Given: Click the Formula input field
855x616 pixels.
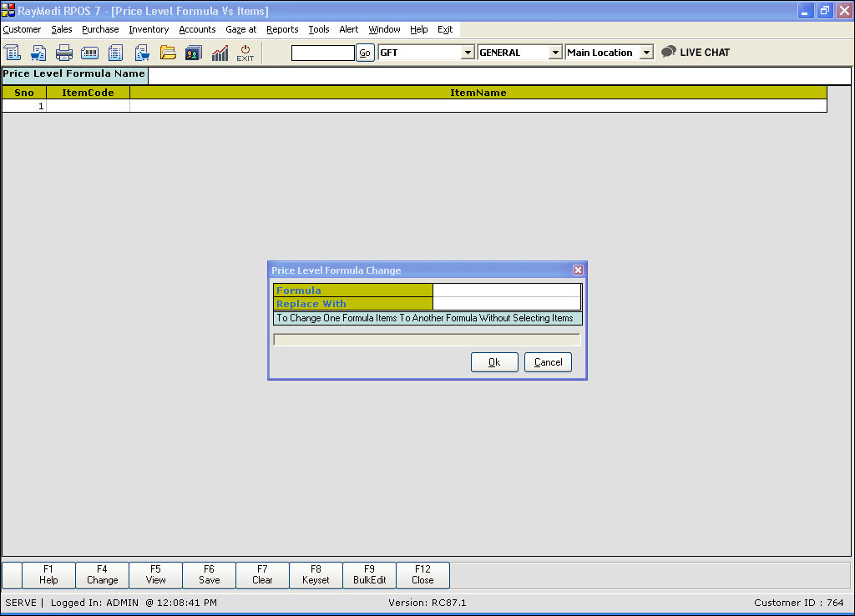Looking at the screenshot, I should (506, 290).
